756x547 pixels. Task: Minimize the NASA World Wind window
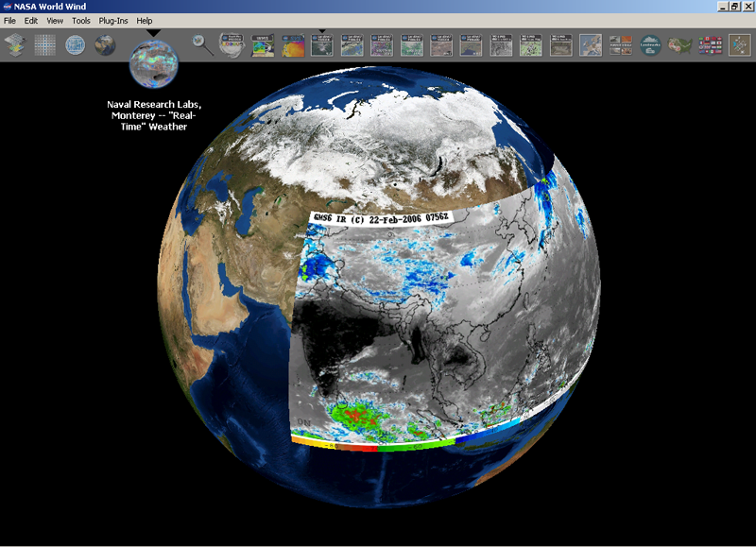point(723,7)
